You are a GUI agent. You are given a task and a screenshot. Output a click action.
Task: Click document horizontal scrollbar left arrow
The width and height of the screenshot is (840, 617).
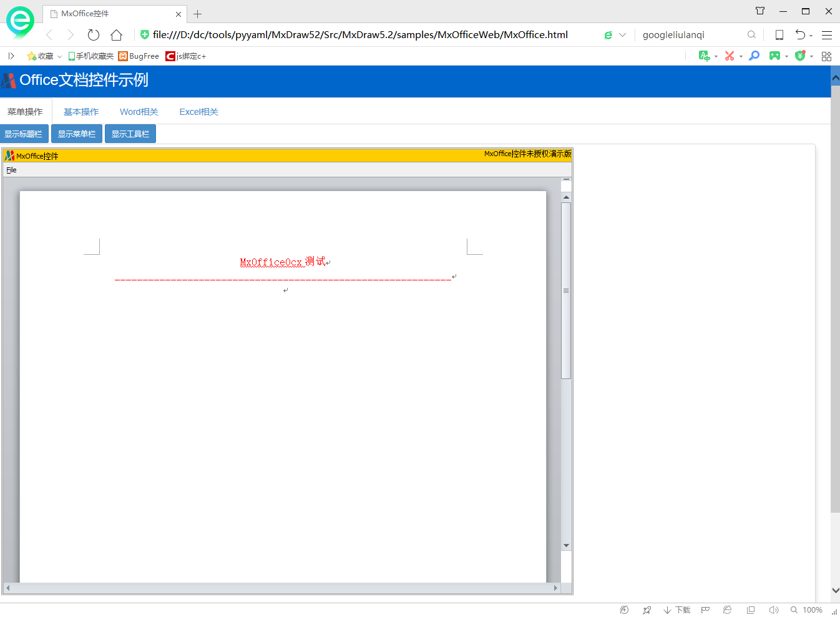coord(7,588)
